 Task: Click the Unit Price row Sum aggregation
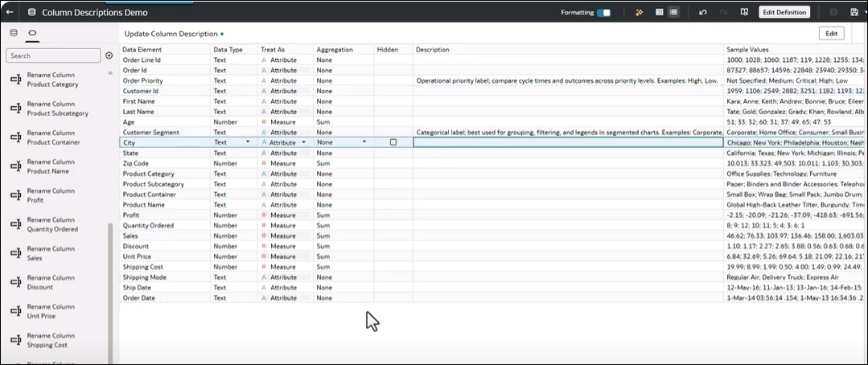click(x=323, y=256)
